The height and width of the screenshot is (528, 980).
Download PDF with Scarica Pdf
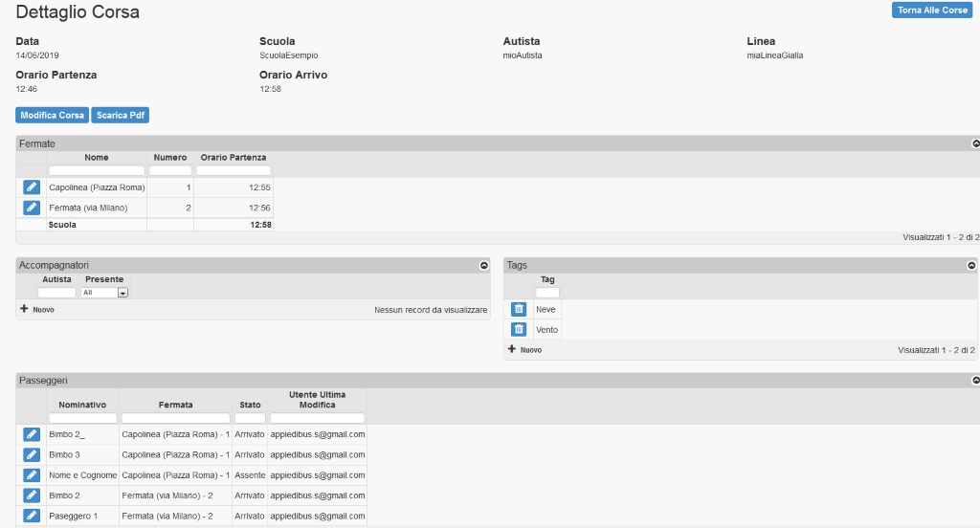click(120, 115)
